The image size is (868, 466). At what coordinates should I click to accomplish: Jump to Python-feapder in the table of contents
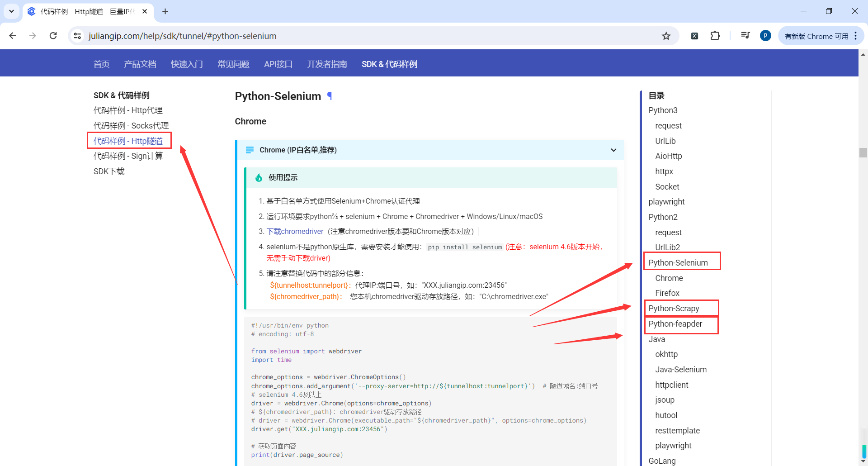(675, 324)
